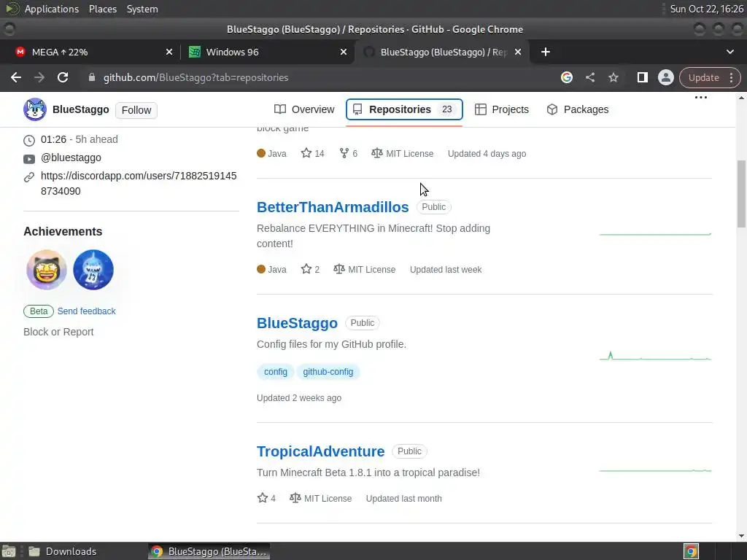747x560 pixels.
Task: Click the 6 forks count
Action: tap(348, 154)
